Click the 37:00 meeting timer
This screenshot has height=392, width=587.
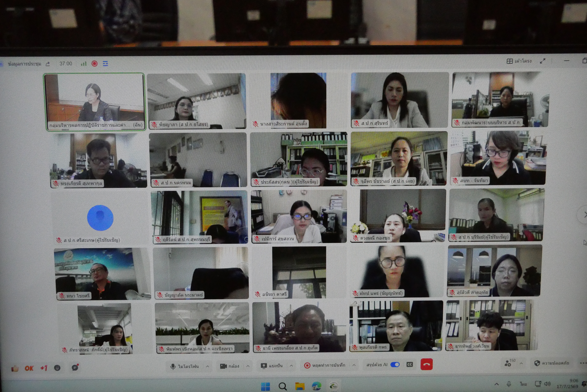coord(66,64)
